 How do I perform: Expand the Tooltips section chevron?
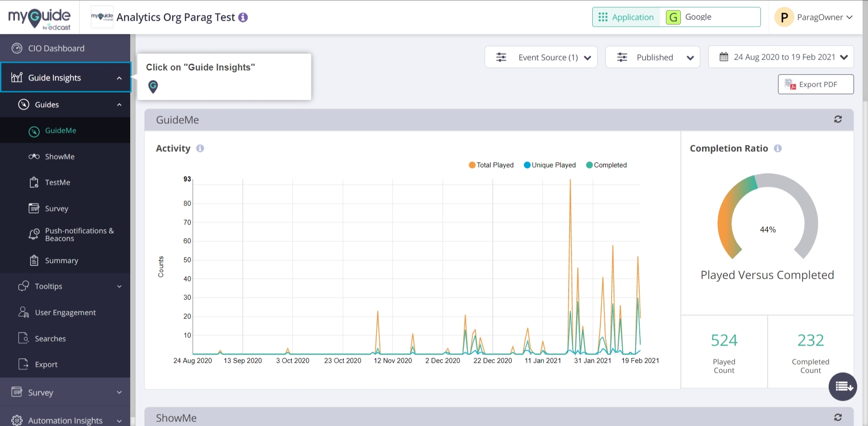pos(119,286)
